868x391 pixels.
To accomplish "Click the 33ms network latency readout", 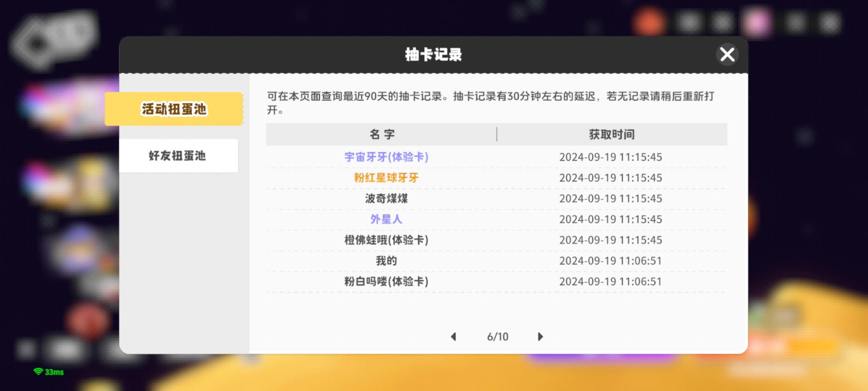I will [x=54, y=372].
